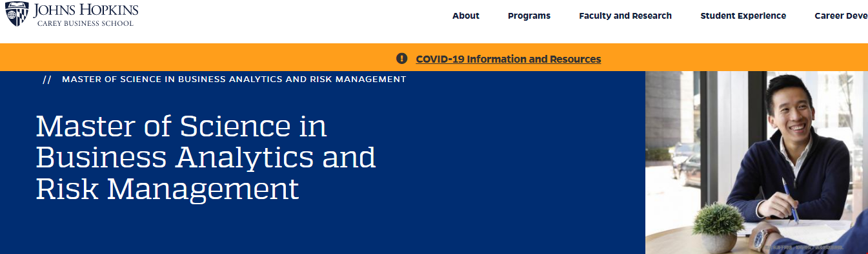Click the double-slash breadcrumb separator
Image resolution: width=868 pixels, height=254 pixels.
[x=47, y=79]
